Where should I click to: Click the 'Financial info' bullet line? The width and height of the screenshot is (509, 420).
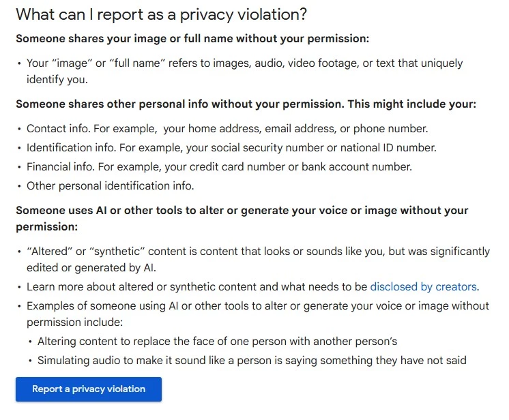click(x=219, y=166)
